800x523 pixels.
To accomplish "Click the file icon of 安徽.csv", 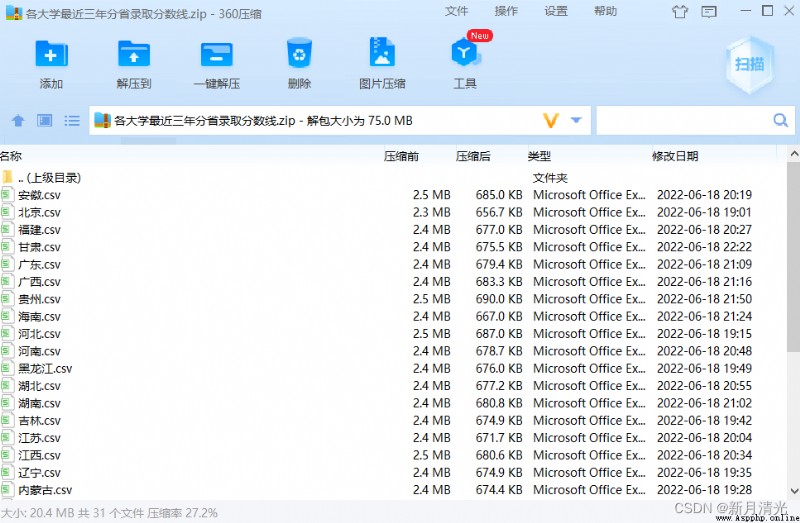I will (x=7, y=194).
